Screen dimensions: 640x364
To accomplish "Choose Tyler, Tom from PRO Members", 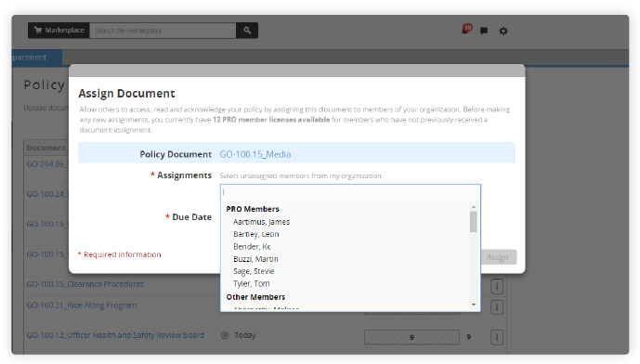I will pyautogui.click(x=251, y=283).
